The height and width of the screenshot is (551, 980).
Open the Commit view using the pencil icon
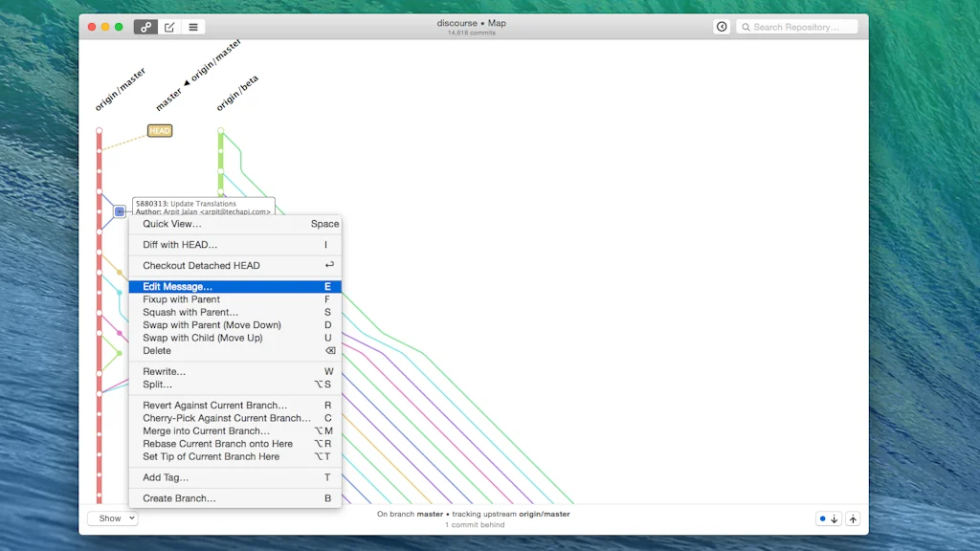tap(168, 27)
